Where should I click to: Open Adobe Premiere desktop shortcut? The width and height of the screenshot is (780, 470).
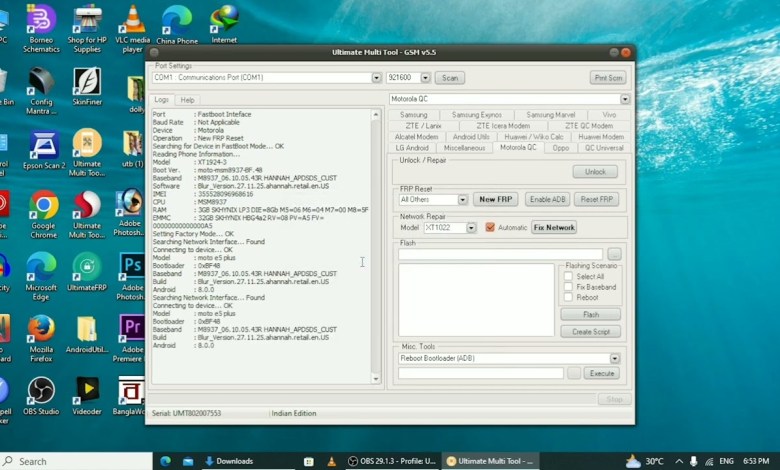tap(130, 338)
